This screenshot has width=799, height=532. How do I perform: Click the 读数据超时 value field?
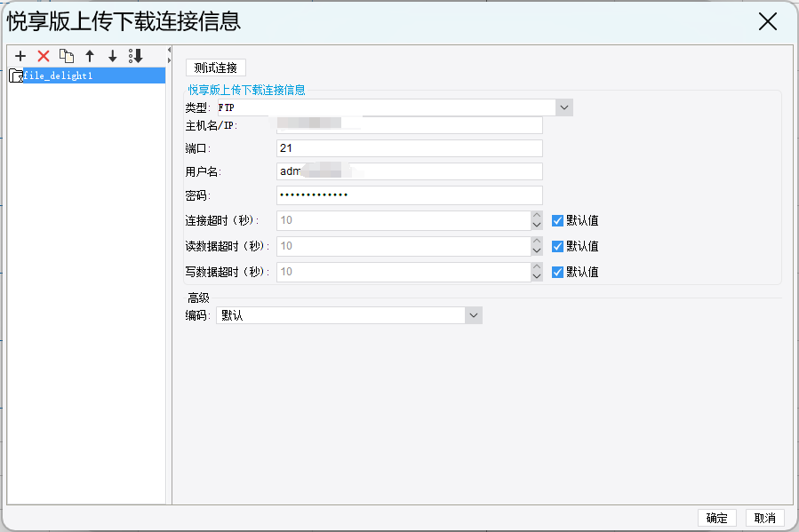[403, 246]
